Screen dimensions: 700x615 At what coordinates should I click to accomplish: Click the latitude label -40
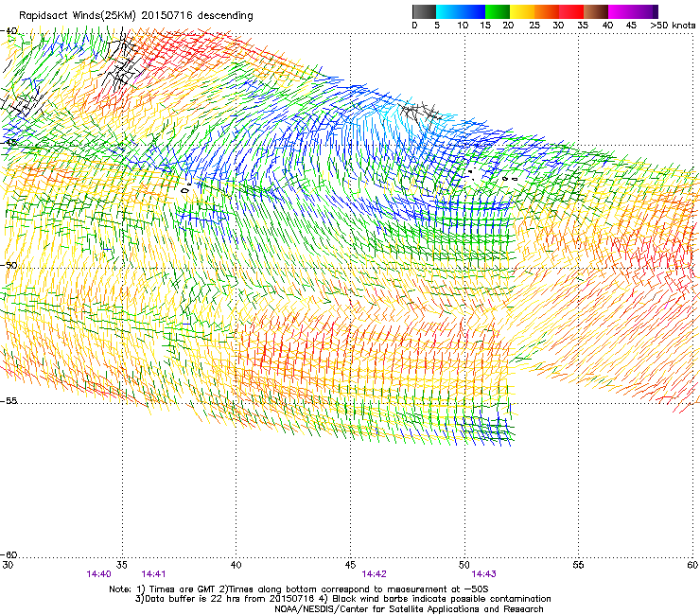(9, 31)
